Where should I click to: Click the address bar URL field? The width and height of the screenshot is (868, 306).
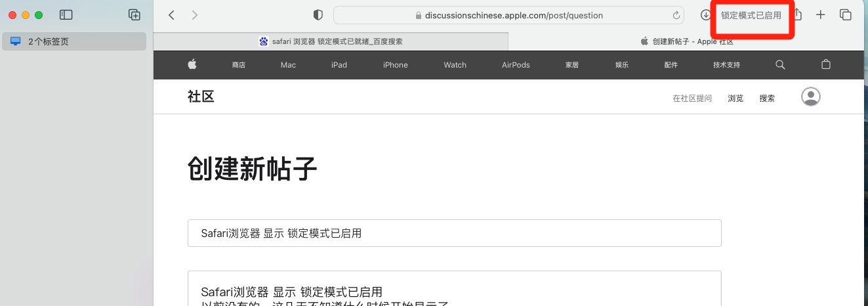[x=508, y=15]
